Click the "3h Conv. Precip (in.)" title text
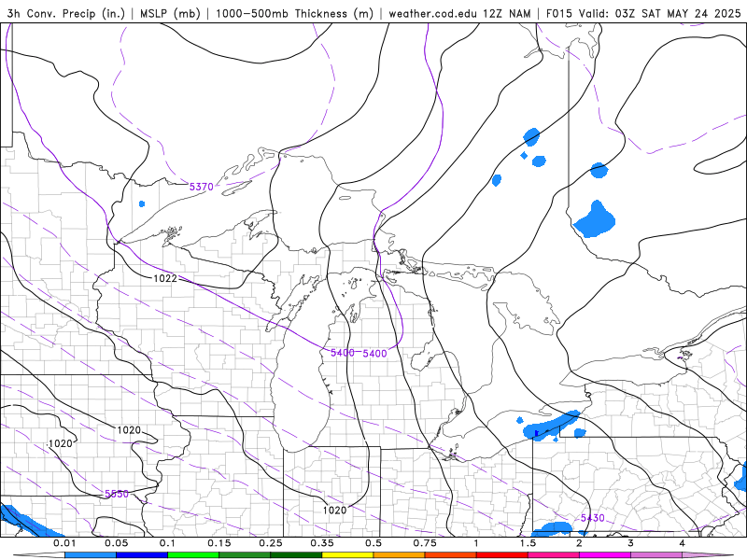Image resolution: width=747 pixels, height=560 pixels. (x=66, y=13)
